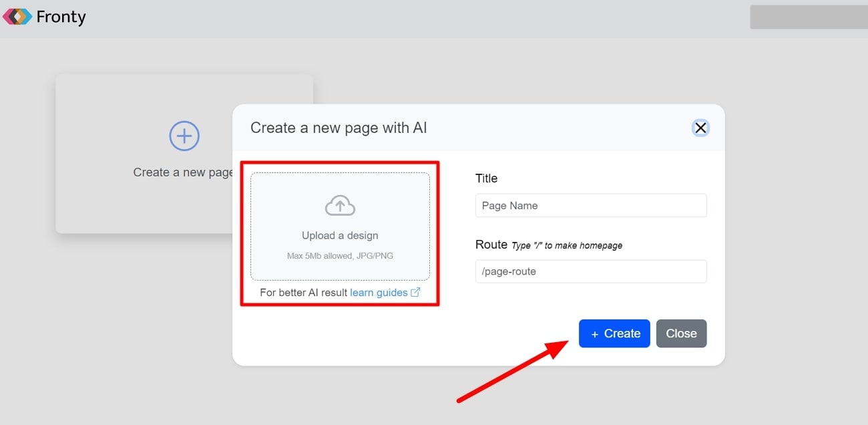Click the Upload a design drop zone

[x=340, y=227]
